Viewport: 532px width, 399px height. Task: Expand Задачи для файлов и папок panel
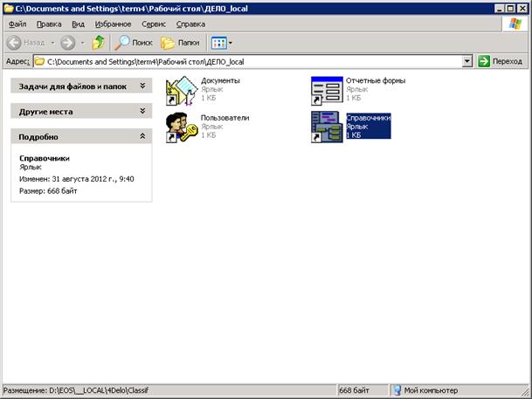point(81,86)
